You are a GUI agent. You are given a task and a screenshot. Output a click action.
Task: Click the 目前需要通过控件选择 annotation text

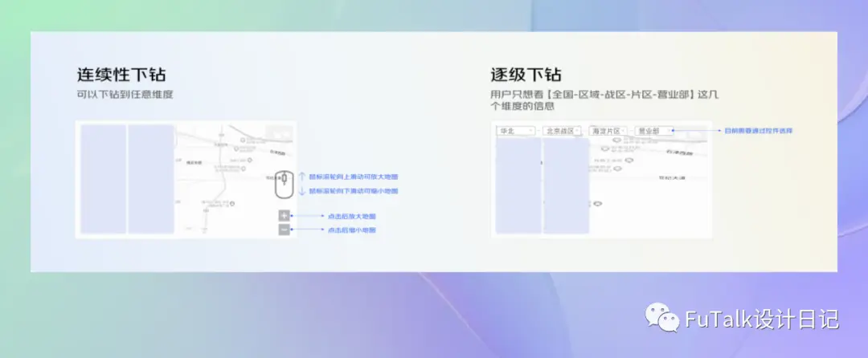(x=759, y=131)
